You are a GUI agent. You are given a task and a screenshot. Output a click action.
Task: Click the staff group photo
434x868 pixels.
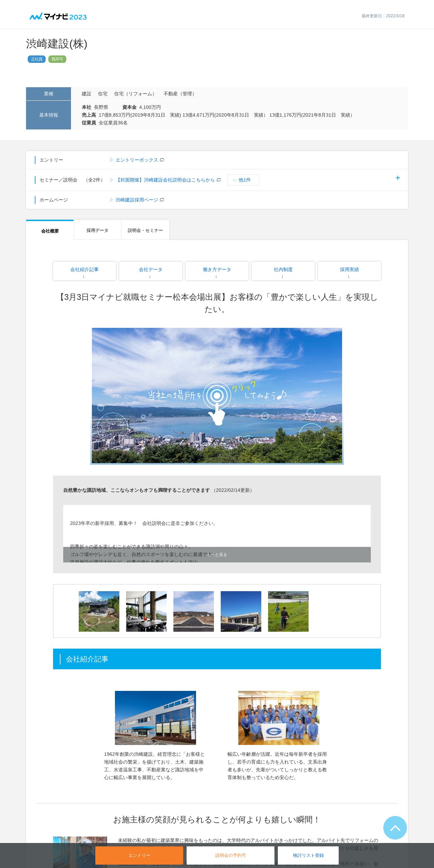pyautogui.click(x=279, y=718)
